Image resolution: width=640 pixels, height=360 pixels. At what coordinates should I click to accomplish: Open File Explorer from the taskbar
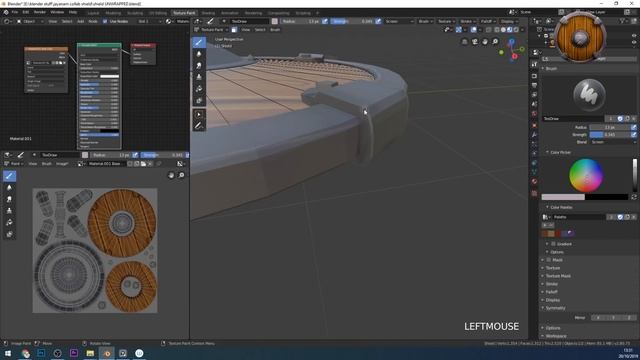90,353
